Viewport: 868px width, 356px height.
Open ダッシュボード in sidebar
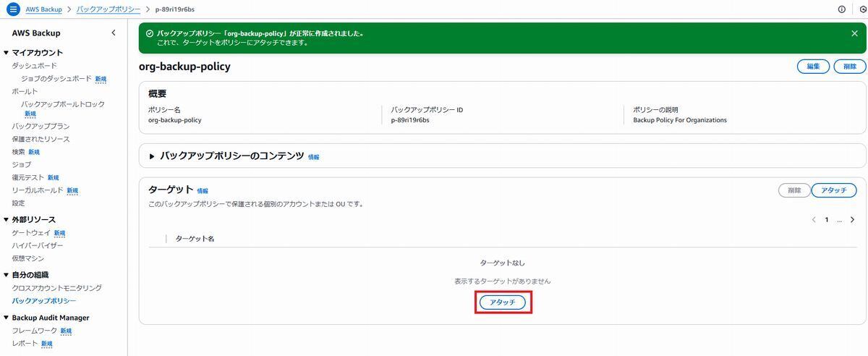[x=34, y=66]
